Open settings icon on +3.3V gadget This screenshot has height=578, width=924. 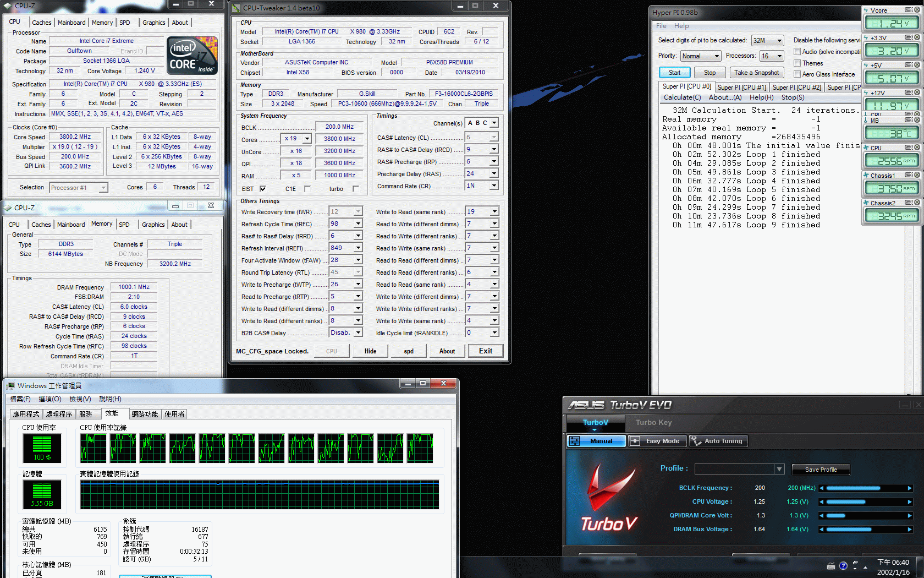pyautogui.click(x=909, y=37)
